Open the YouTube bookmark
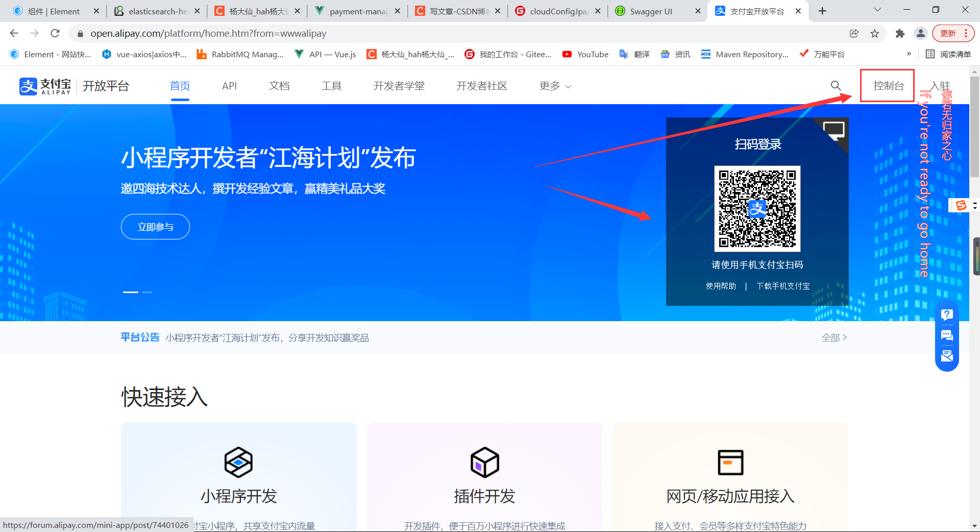 (x=585, y=54)
